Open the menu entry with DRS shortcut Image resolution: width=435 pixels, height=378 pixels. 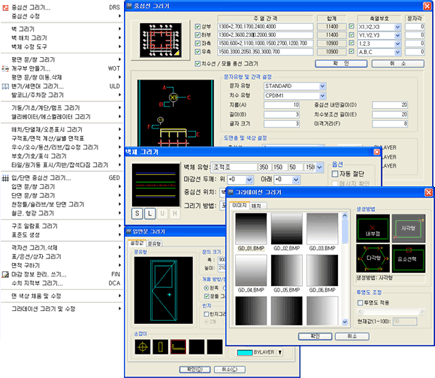pos(61,7)
